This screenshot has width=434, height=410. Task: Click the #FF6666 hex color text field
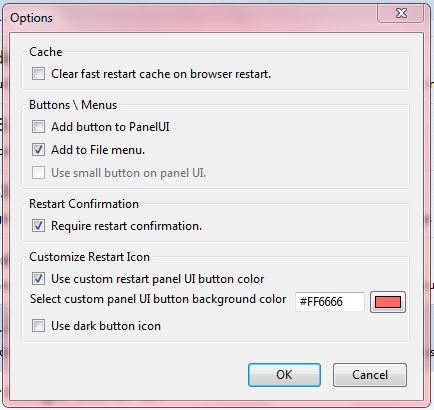coord(330,302)
